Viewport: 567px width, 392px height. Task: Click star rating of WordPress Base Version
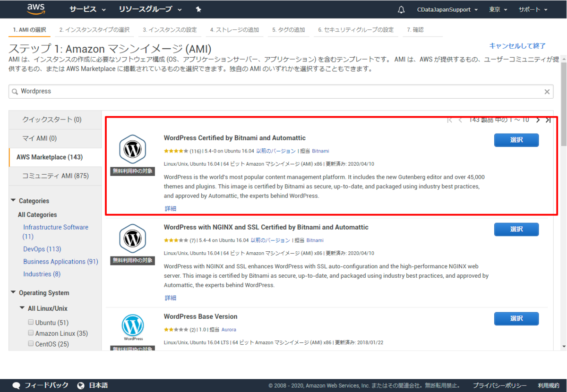click(176, 330)
